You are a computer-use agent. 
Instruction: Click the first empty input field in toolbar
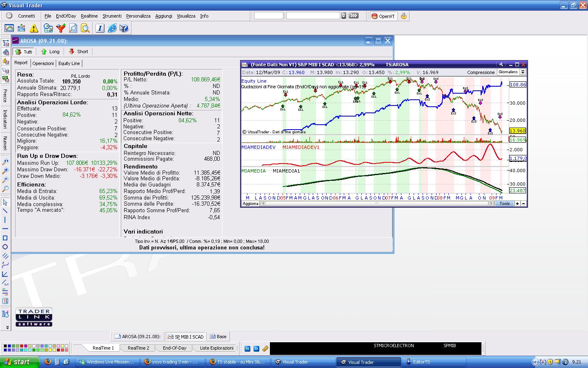[269, 16]
